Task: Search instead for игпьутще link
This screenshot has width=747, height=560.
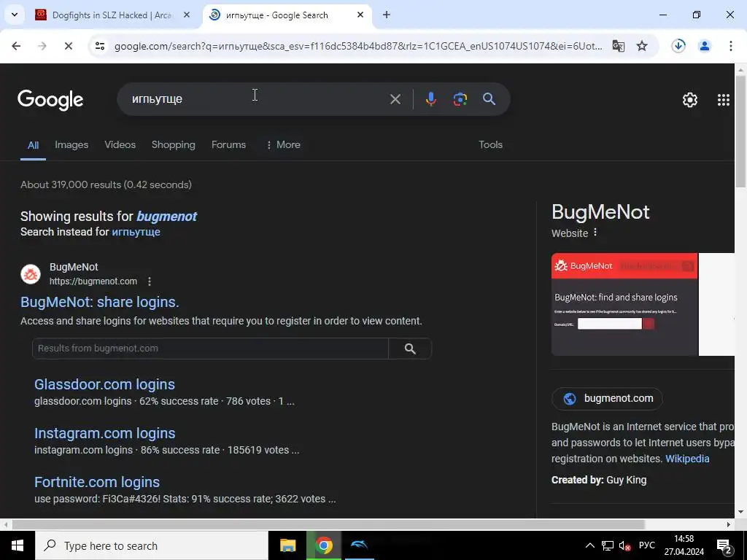Action: tap(136, 232)
